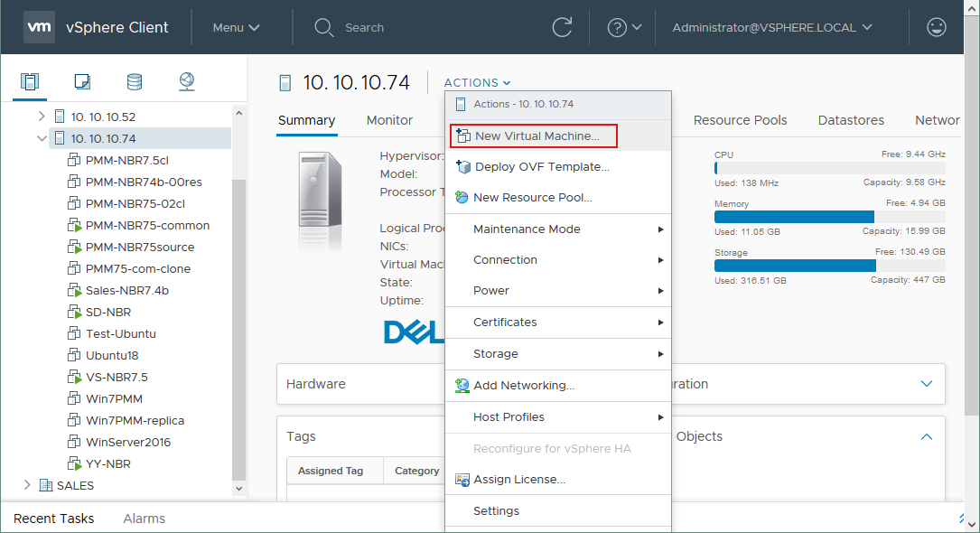
Task: Click the vSphere Client vm logo
Action: coord(39,27)
